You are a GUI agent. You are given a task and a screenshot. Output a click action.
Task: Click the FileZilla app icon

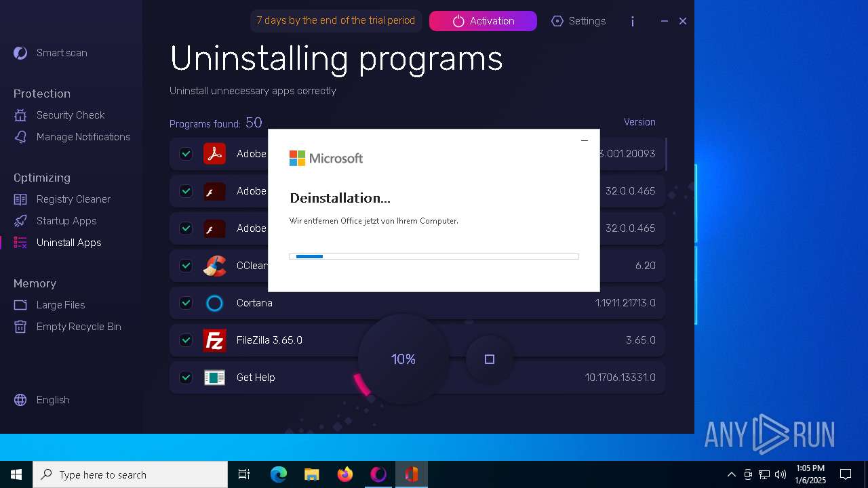(x=214, y=340)
